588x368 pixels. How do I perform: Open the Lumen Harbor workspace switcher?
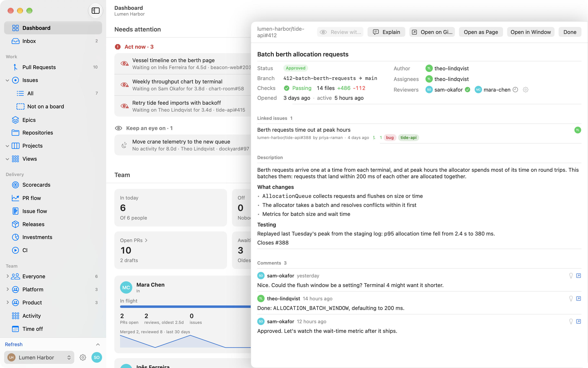(39, 357)
